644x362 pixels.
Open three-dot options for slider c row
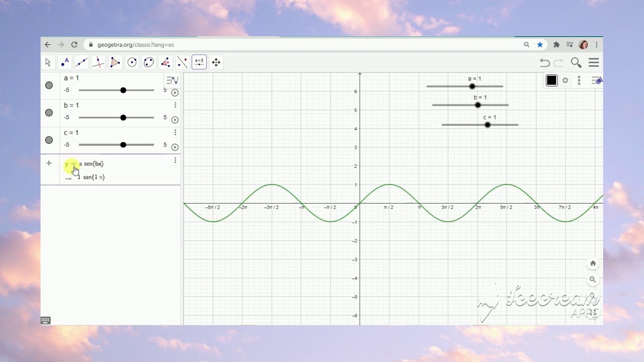[x=175, y=132]
